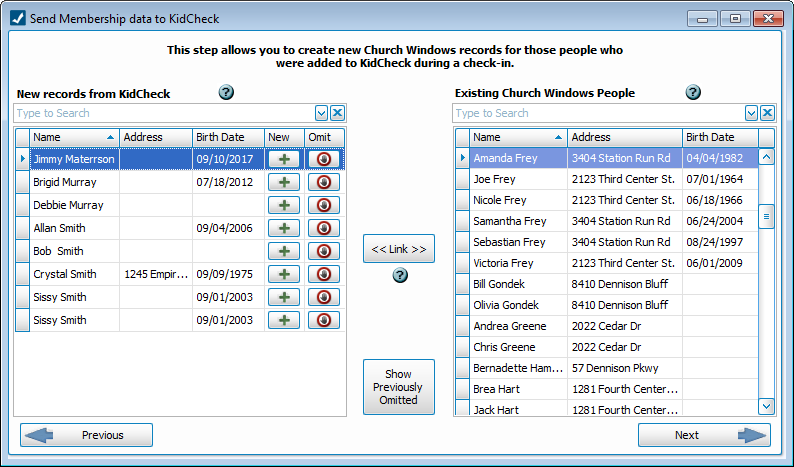The image size is (794, 467).
Task: Sort existing people by Name column
Action: 517,137
